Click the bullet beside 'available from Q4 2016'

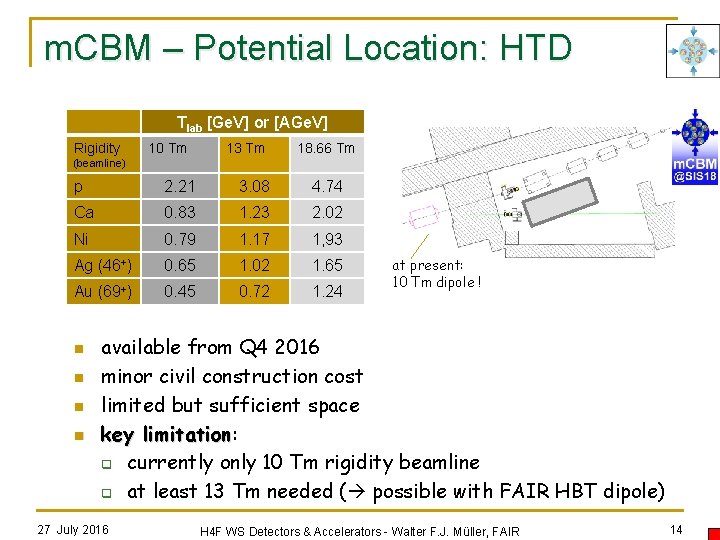click(79, 349)
